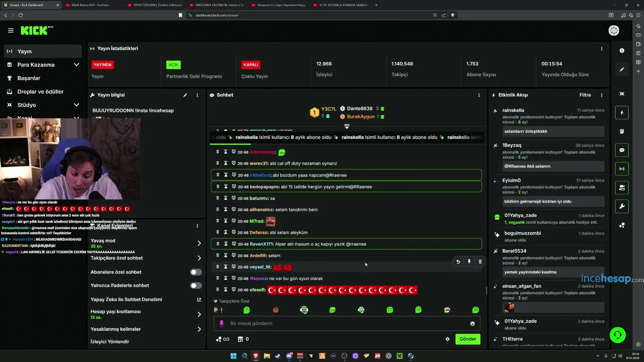Screen dimensions: 644x362
Task: Toggle Abonelere özel sohbet switch
Action: pyautogui.click(x=196, y=272)
